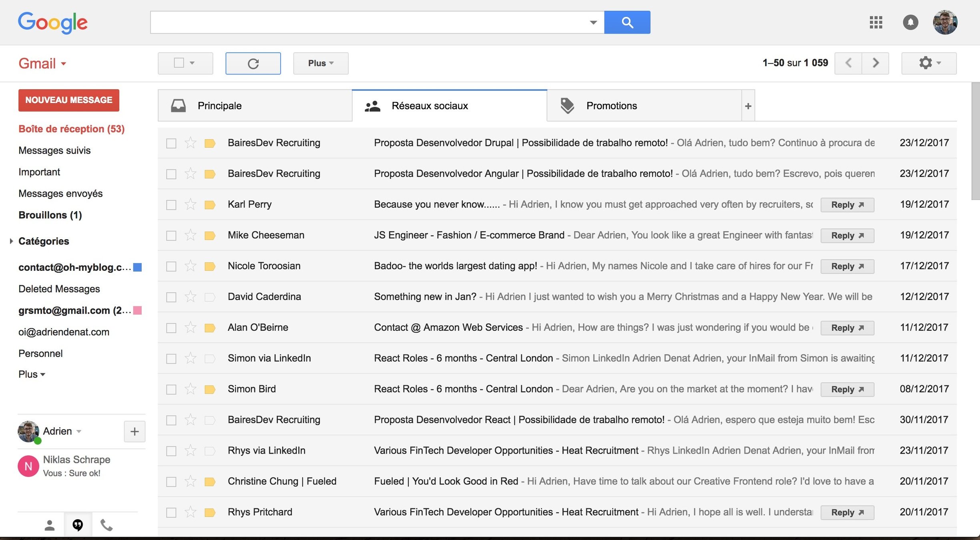Star the Karl Perry email
This screenshot has height=540, width=980.
[191, 204]
